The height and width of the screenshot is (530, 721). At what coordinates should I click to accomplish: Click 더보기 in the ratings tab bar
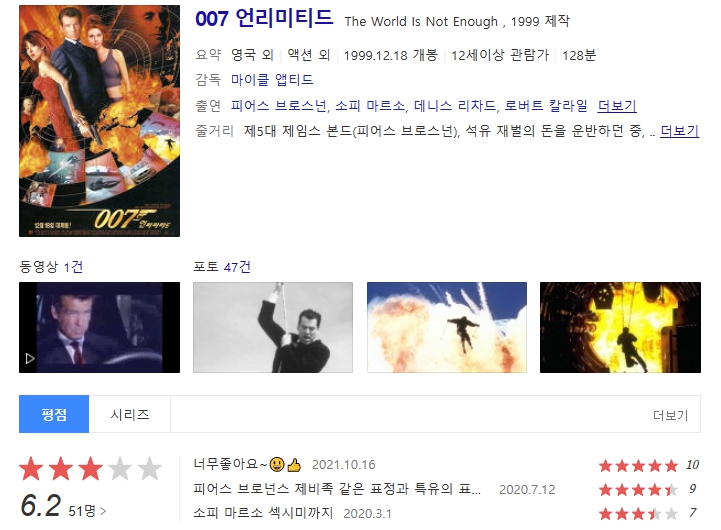pos(670,416)
